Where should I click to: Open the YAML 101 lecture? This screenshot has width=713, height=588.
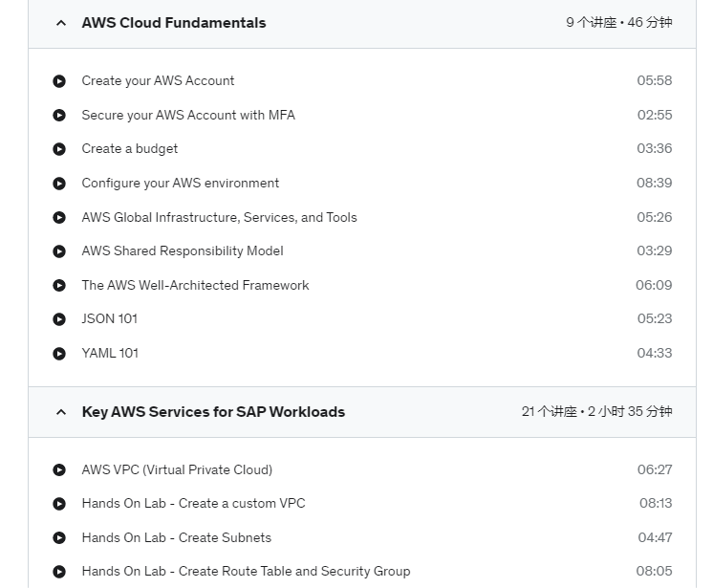[x=110, y=354]
